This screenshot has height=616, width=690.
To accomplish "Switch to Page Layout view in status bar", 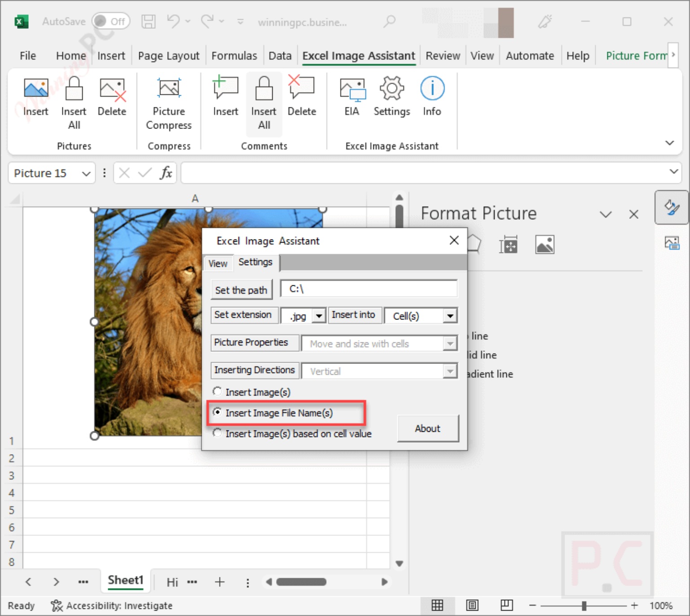I will [472, 605].
